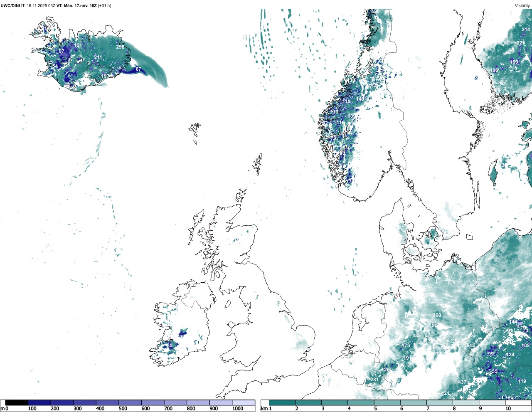Viewport: 532px width, 412px height.
Task: Pick the palest 9–10 km legend swatch
Action: pyautogui.click(x=492, y=403)
